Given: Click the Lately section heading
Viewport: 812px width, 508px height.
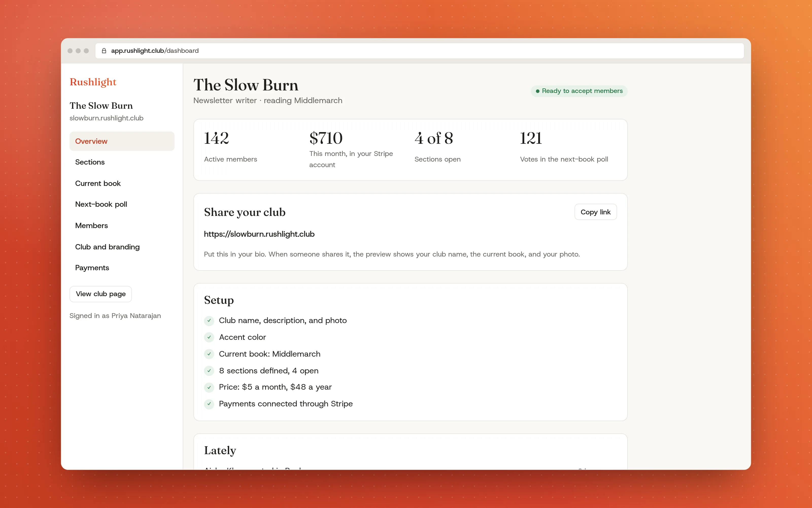Looking at the screenshot, I should pos(220,450).
